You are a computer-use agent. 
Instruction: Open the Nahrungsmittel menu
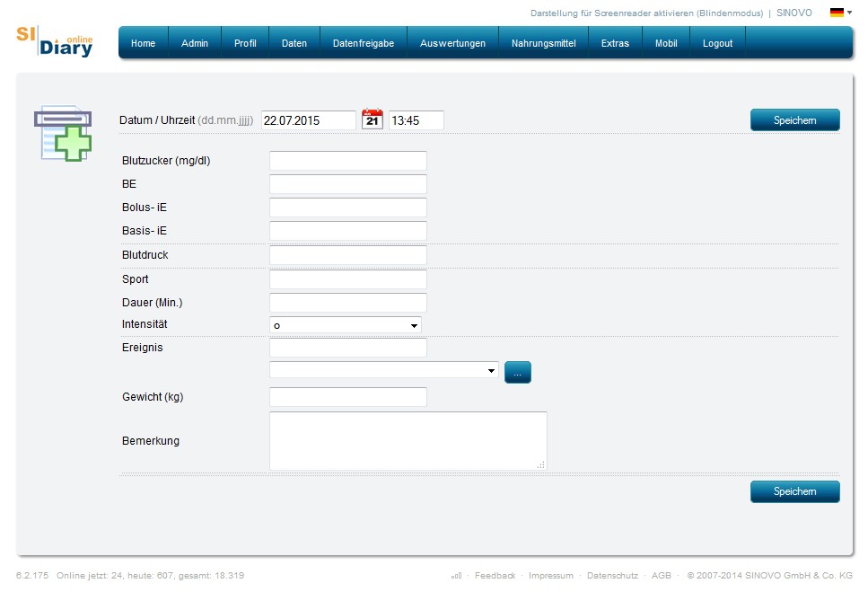click(x=543, y=43)
